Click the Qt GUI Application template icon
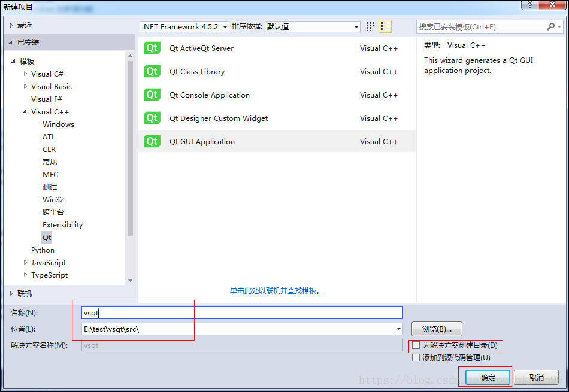This screenshot has height=392, width=569. pos(152,141)
